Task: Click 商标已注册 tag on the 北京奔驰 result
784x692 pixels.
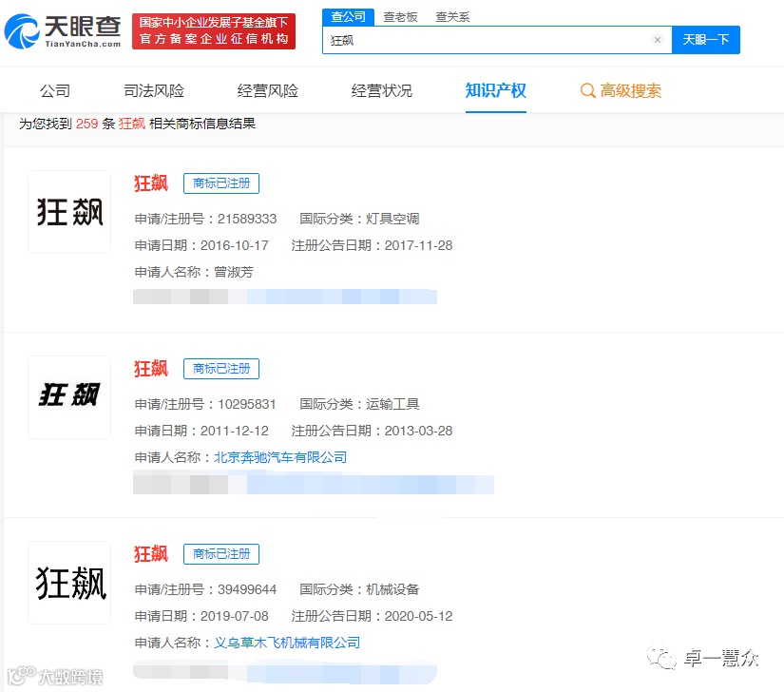Action: tap(221, 369)
